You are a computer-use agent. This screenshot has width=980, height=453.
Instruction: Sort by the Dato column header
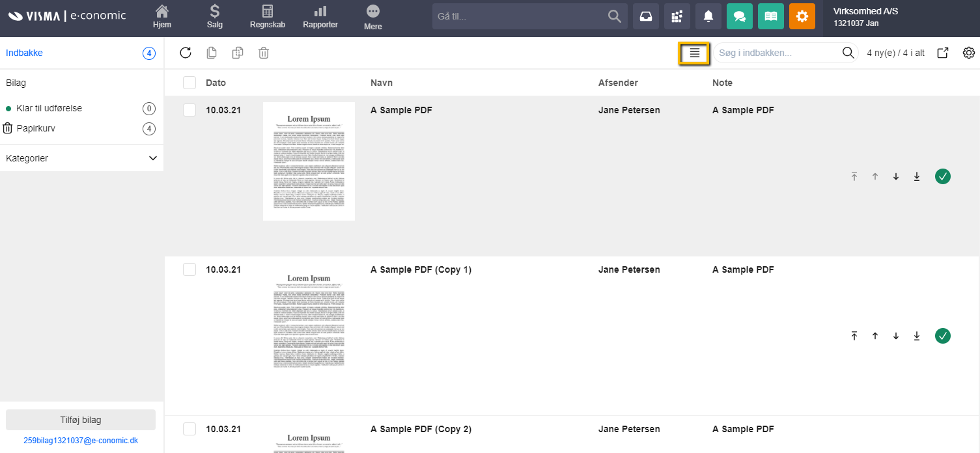coord(216,83)
